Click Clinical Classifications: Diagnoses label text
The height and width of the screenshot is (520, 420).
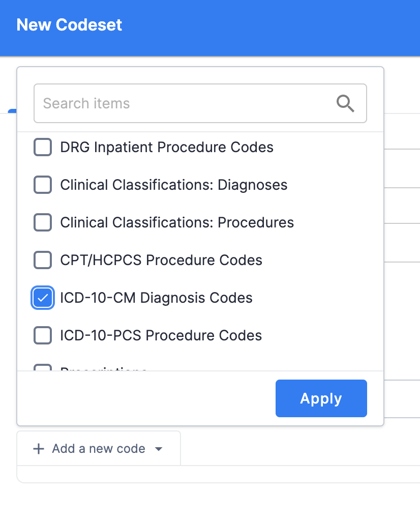[173, 185]
